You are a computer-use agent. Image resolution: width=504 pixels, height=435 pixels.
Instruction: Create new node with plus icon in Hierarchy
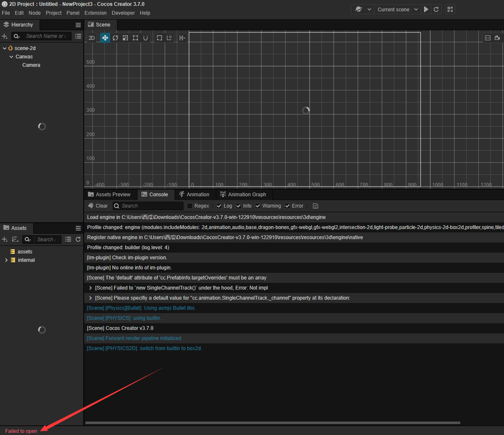click(4, 36)
